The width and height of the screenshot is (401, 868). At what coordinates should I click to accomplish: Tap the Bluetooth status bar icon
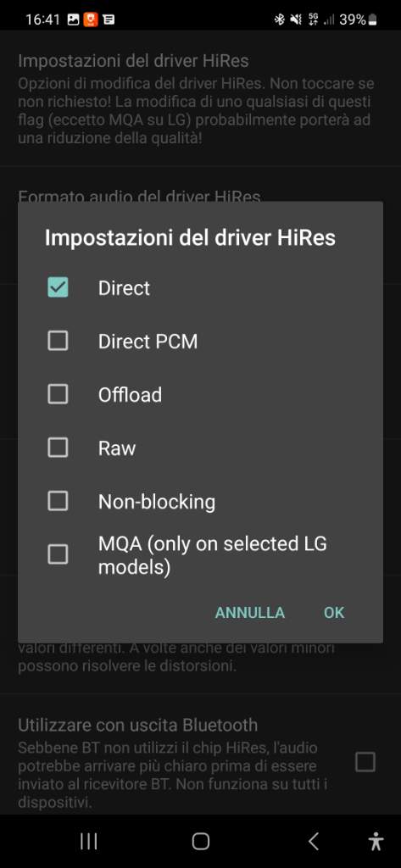click(280, 20)
